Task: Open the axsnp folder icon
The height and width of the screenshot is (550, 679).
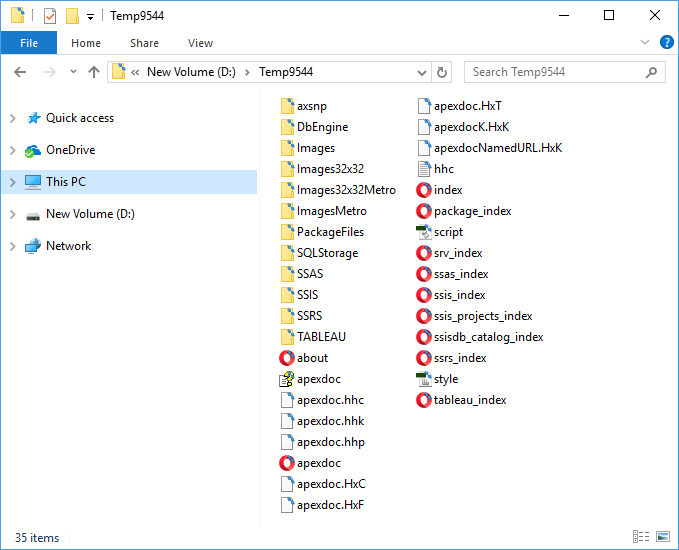Action: click(x=287, y=106)
